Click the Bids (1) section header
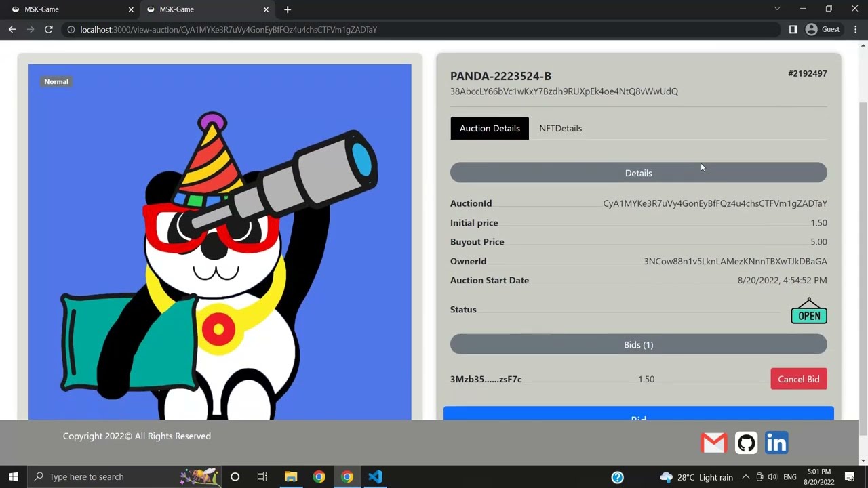The image size is (868, 488). click(x=638, y=345)
